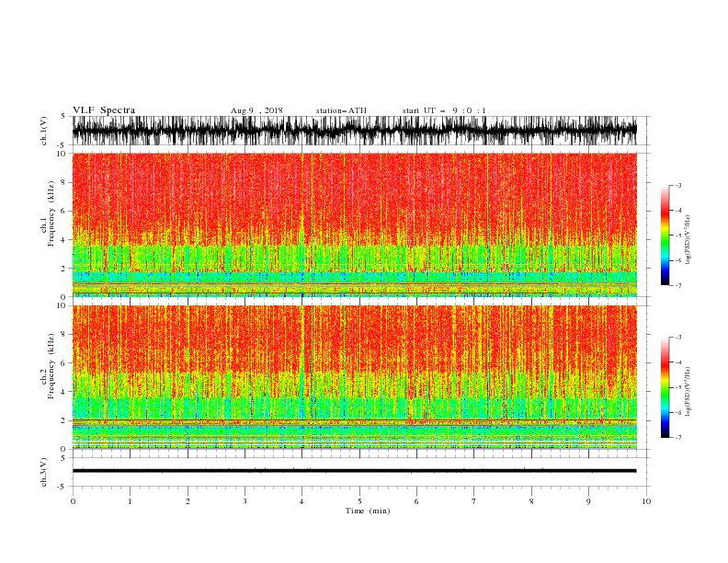The width and height of the screenshot is (728, 563).
Task: Click the ch.2 spectrogram plot
Action: [355, 377]
